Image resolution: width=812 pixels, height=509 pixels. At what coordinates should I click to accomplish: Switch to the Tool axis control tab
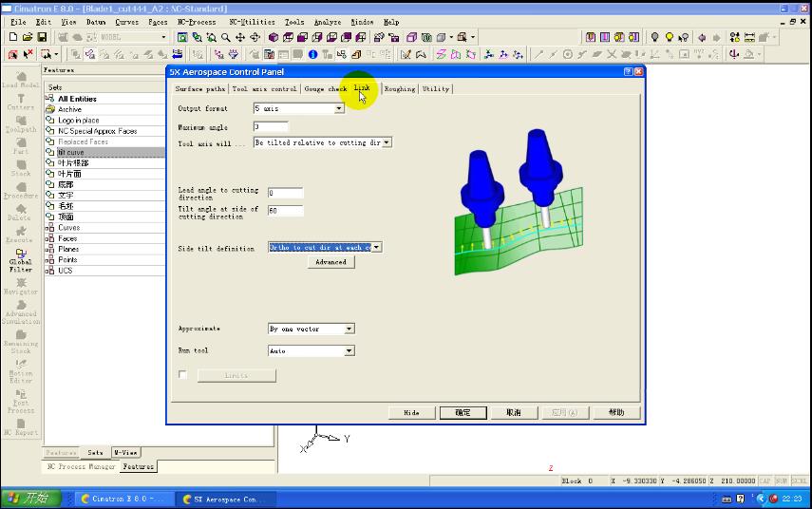(x=265, y=89)
